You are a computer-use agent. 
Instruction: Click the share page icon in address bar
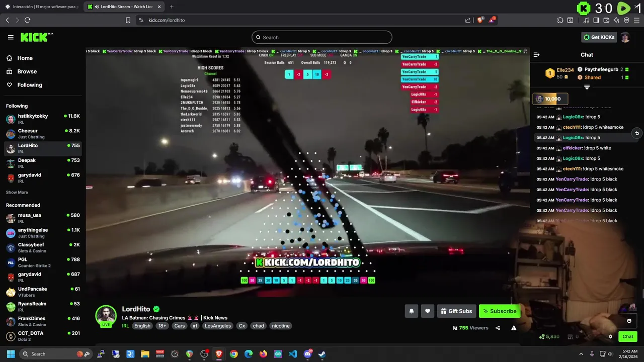[x=468, y=20]
